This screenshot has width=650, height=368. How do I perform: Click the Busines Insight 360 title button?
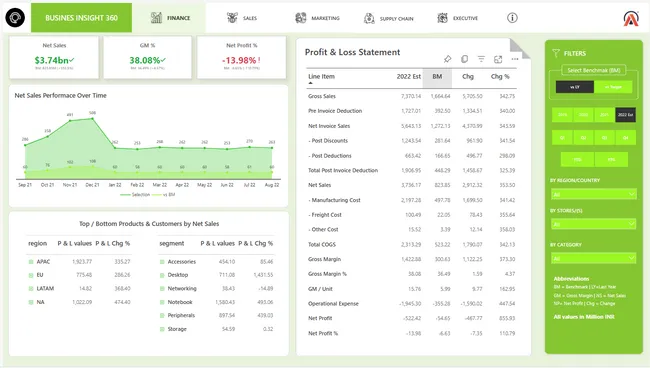[x=81, y=18]
